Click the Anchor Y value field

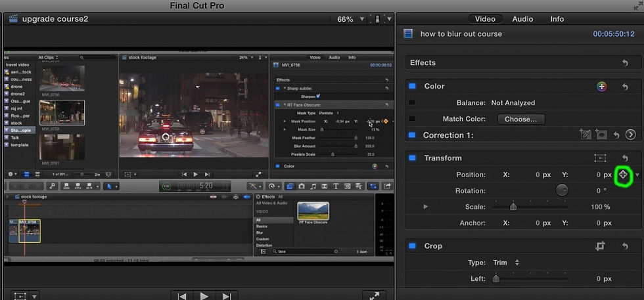click(x=604, y=223)
